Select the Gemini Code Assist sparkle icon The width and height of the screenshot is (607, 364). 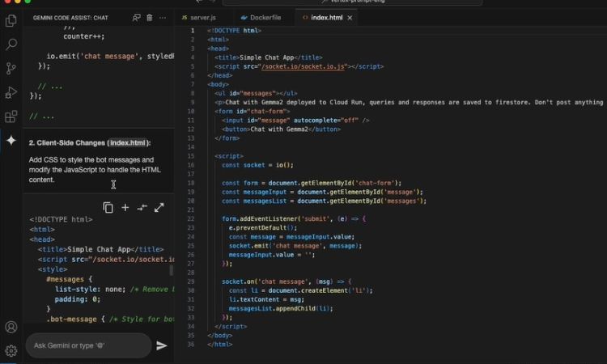click(11, 141)
